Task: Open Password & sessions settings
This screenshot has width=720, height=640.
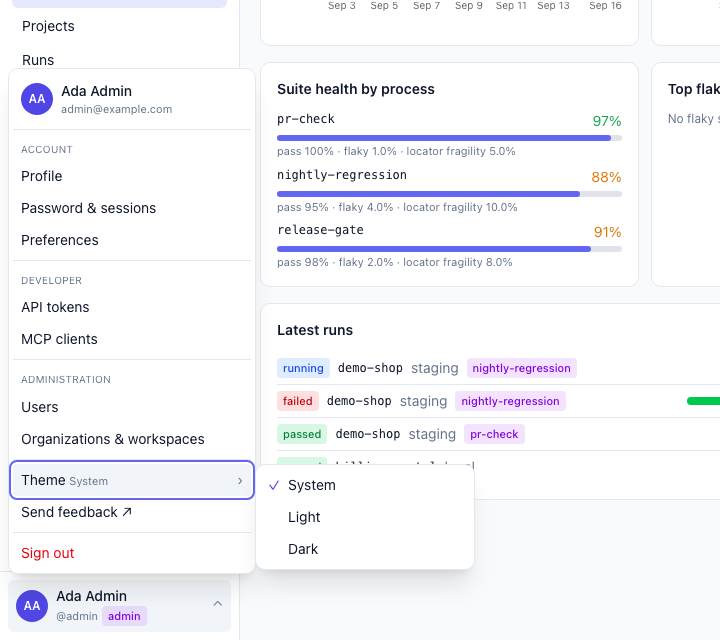Action: coord(132,208)
